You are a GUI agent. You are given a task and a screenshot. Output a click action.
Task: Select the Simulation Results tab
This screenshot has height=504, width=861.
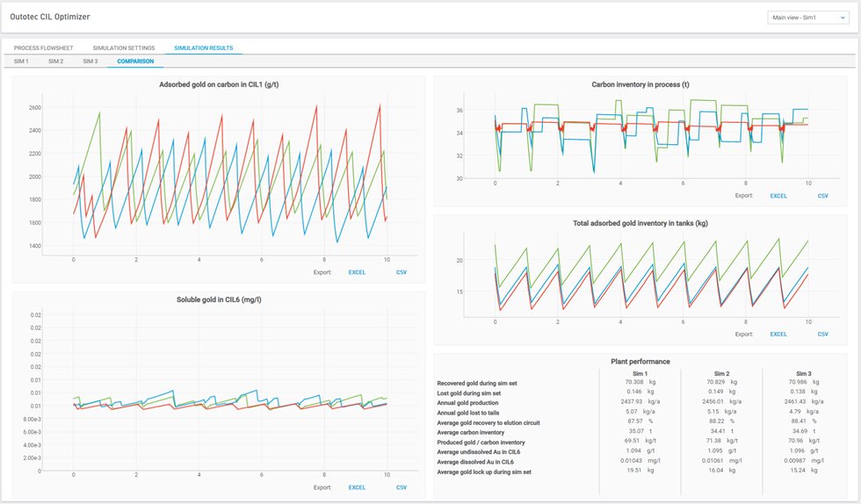[x=204, y=48]
